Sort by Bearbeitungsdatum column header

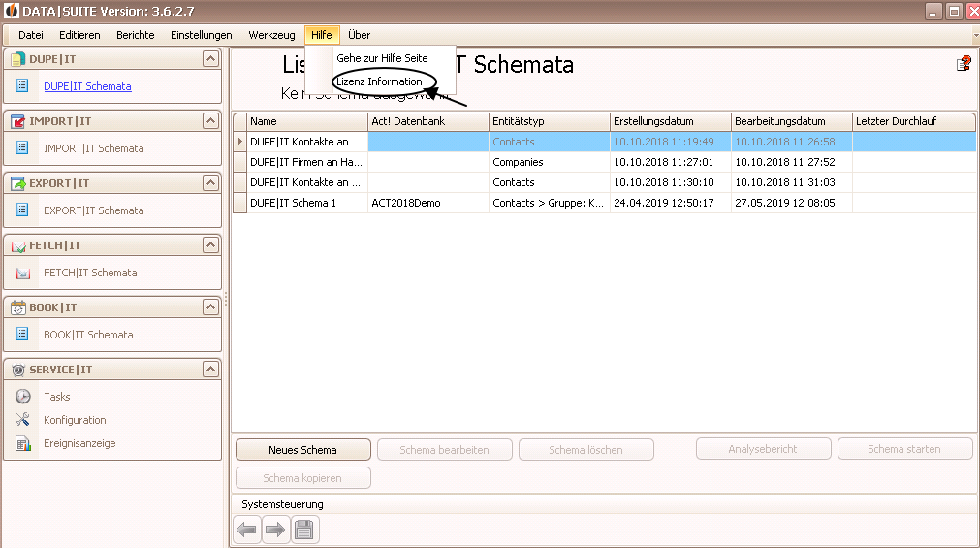792,121
